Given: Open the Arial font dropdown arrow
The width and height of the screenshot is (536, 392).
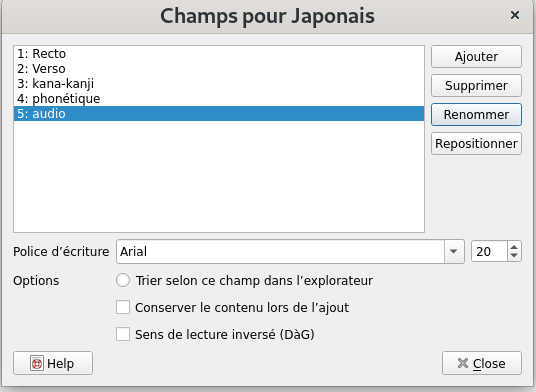Looking at the screenshot, I should 454,252.
